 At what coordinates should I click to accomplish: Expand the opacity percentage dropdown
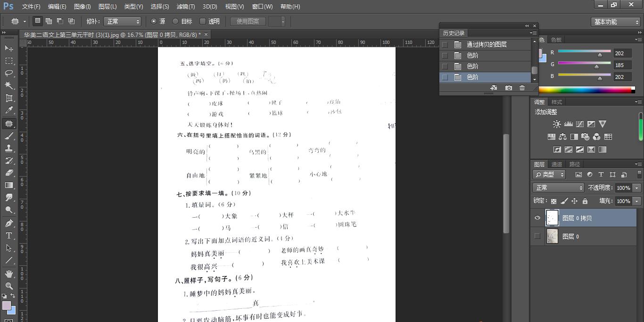click(x=637, y=187)
